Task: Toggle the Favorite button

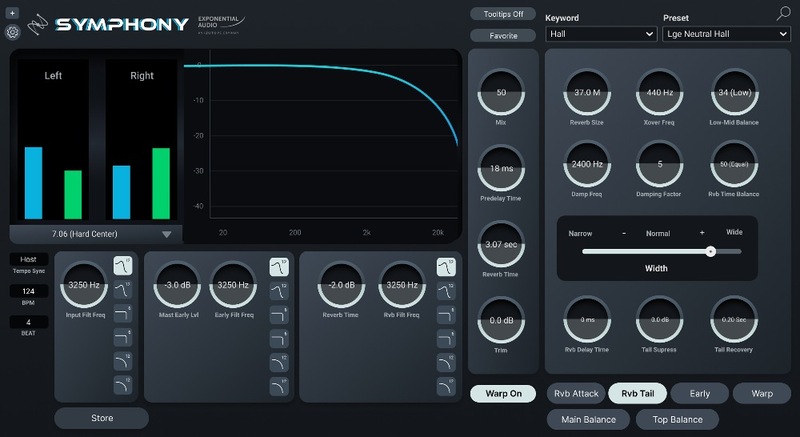Action: tap(504, 35)
